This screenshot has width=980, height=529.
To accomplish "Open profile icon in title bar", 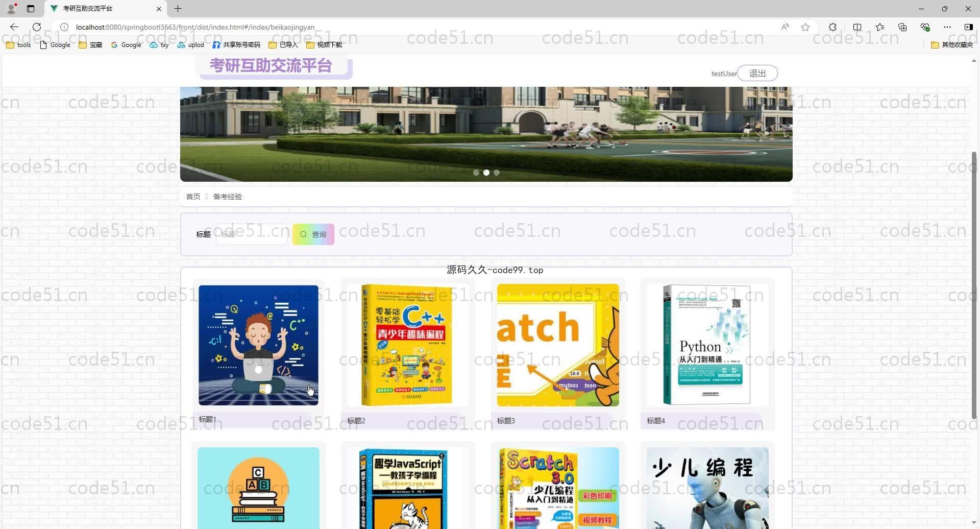I will (11, 9).
